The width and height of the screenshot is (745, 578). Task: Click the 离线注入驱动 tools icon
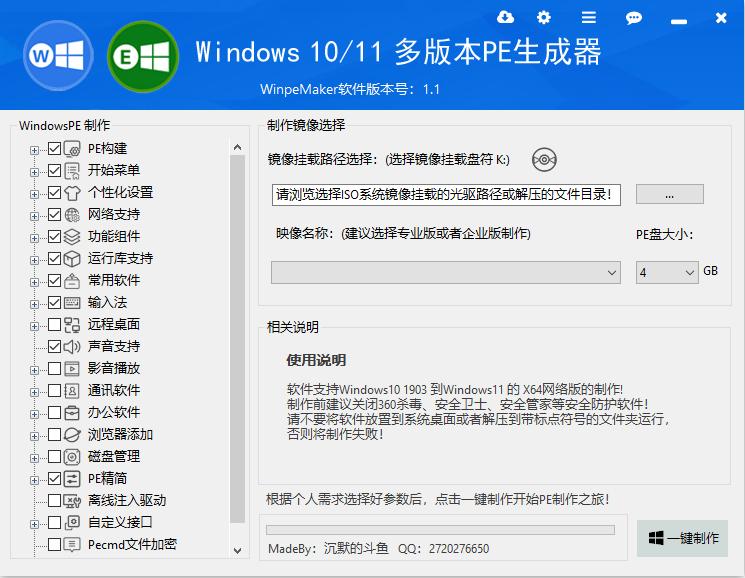tap(72, 501)
